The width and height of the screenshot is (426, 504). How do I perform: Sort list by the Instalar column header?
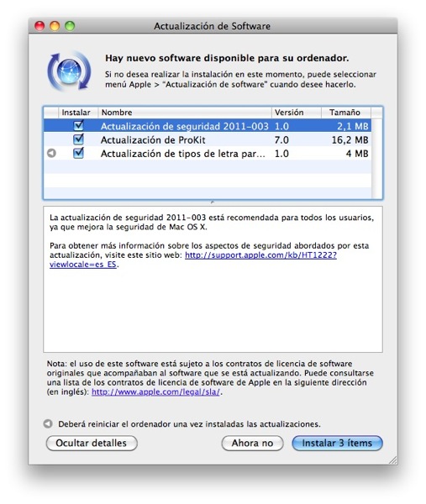78,113
